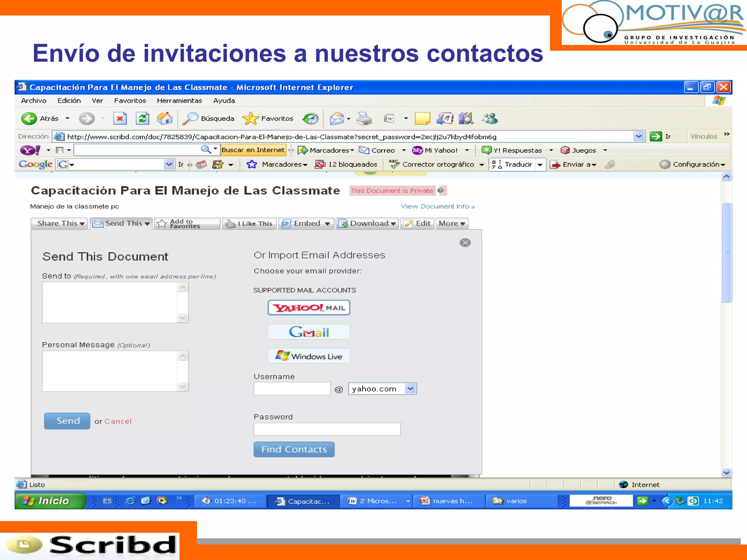
Task: Click the Send to email addresses field
Action: (115, 303)
